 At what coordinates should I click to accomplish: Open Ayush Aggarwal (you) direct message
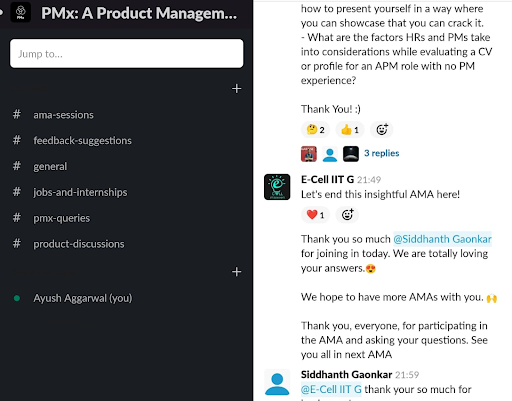[x=83, y=298]
